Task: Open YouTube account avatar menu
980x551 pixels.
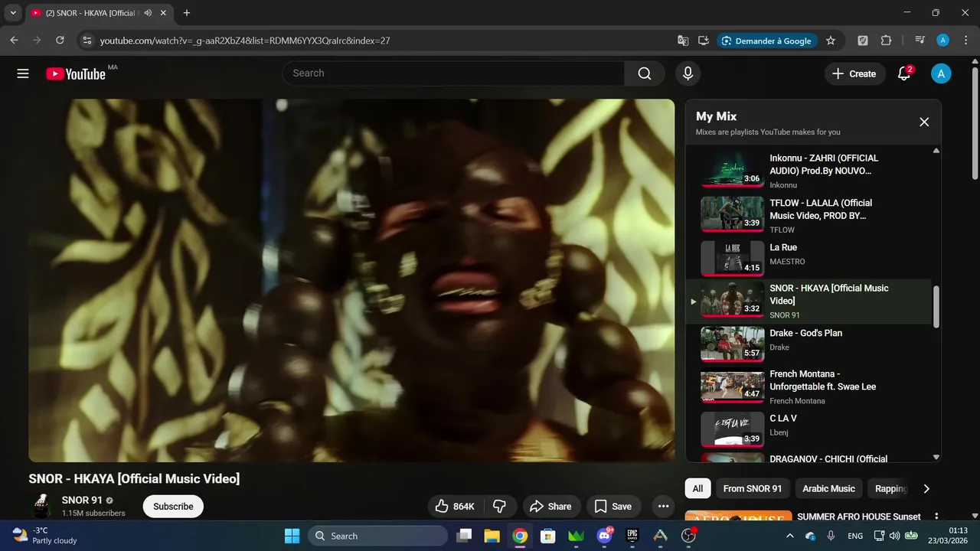Action: click(x=941, y=73)
